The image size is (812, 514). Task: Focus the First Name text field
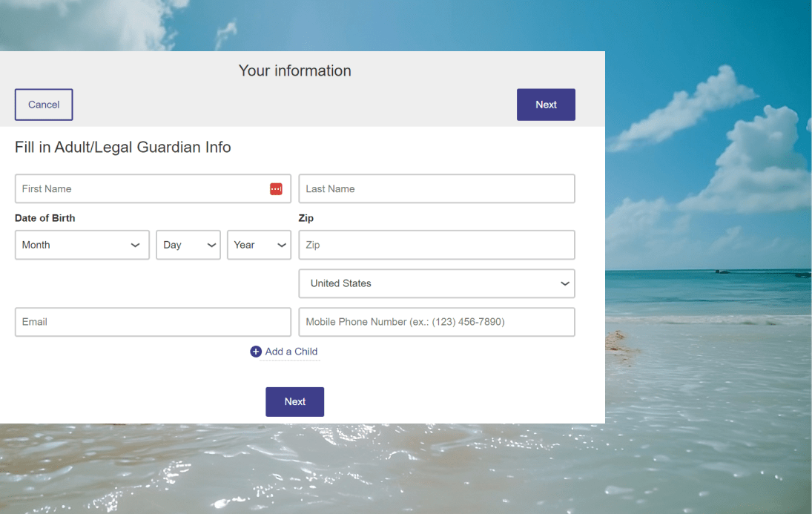click(x=141, y=189)
